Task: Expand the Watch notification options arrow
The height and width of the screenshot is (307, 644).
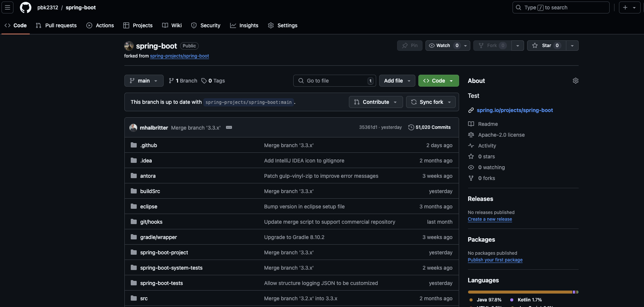Action: (465, 46)
